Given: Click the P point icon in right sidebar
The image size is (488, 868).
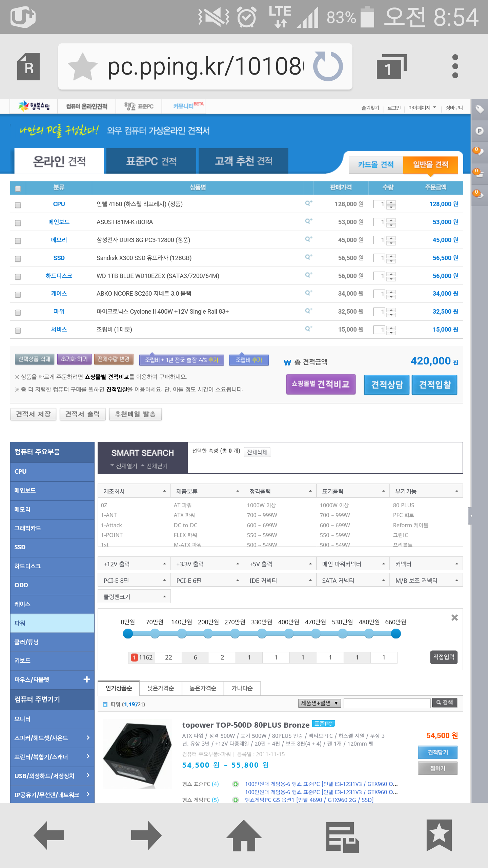Looking at the screenshot, I should click(x=480, y=131).
